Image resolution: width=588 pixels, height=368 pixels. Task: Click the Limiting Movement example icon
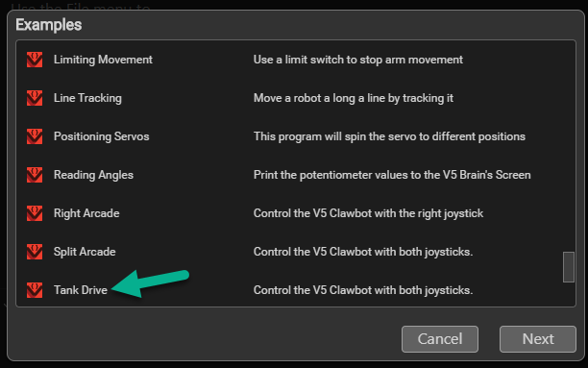click(35, 60)
